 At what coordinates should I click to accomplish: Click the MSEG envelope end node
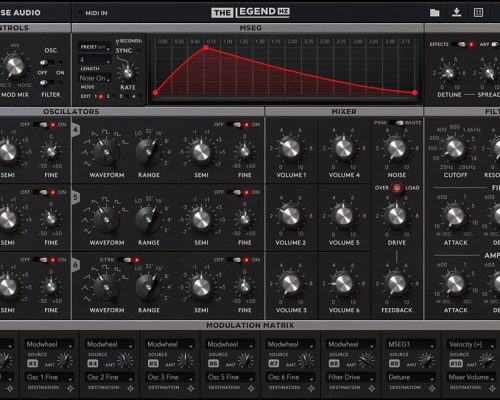click(414, 93)
